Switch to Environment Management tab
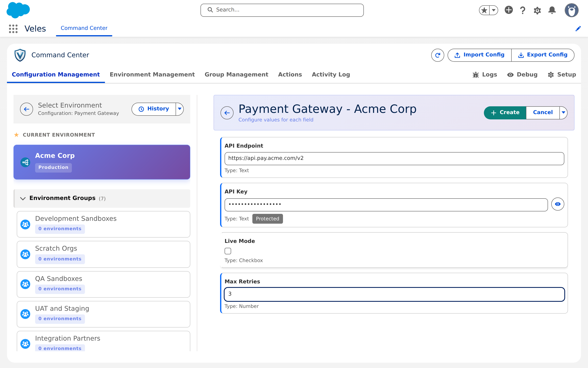 pos(152,74)
